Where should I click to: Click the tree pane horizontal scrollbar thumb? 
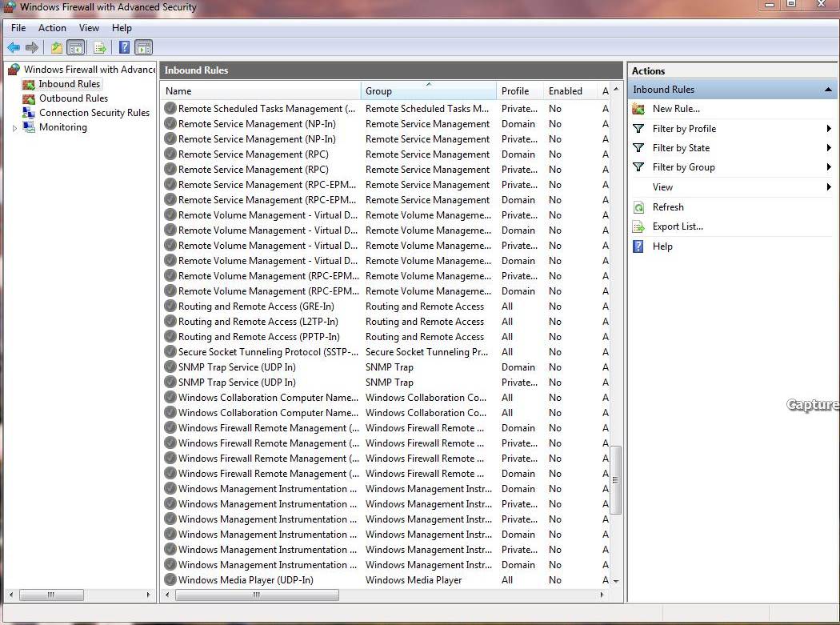[x=51, y=595]
